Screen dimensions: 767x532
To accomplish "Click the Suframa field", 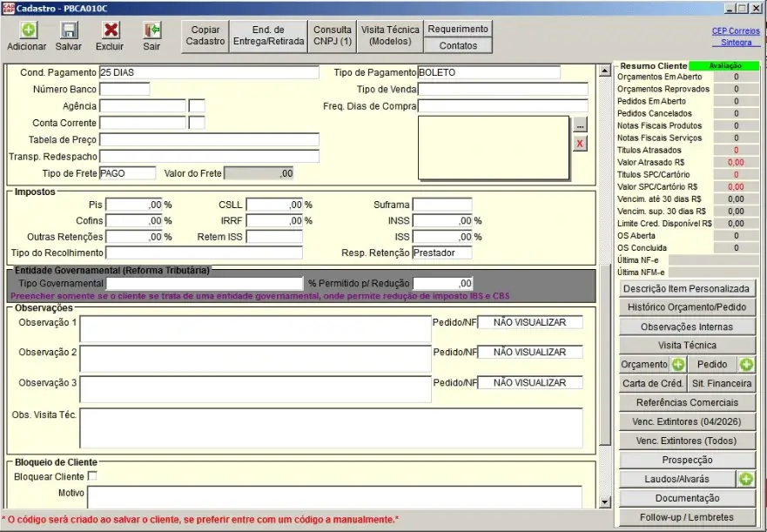I will pyautogui.click(x=442, y=205).
